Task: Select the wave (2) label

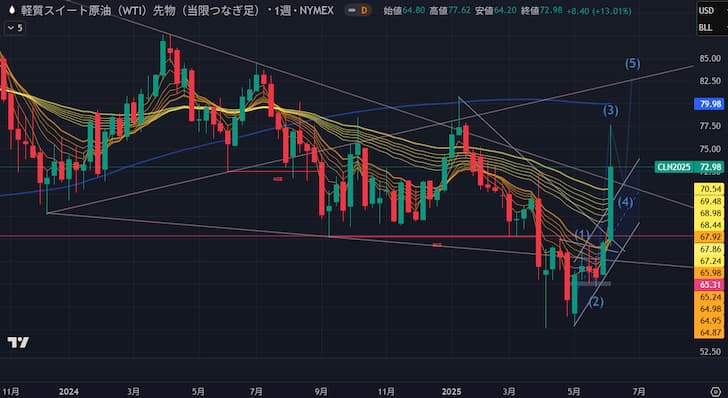Action: point(596,302)
